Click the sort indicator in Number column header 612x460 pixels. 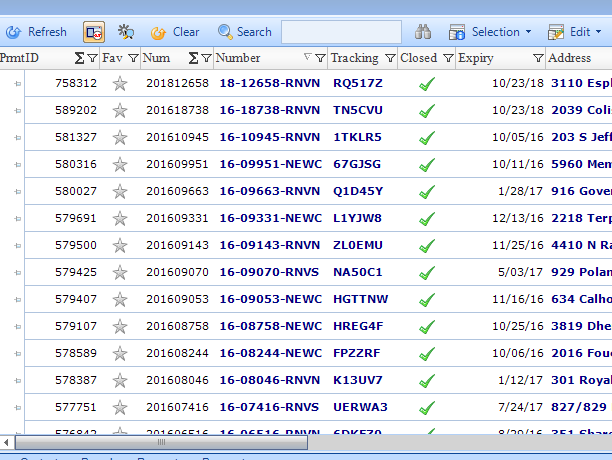[x=308, y=57]
